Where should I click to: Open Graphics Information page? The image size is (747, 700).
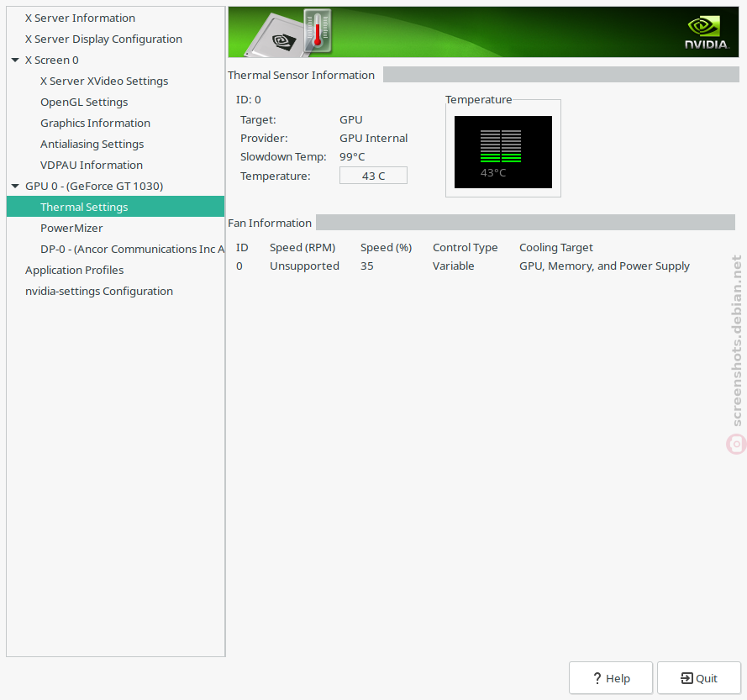click(95, 123)
